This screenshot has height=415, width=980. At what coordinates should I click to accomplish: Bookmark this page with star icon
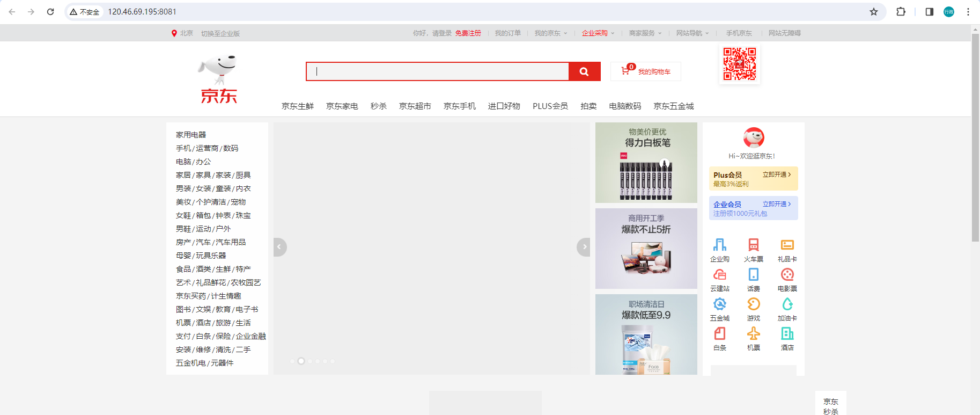(874, 12)
